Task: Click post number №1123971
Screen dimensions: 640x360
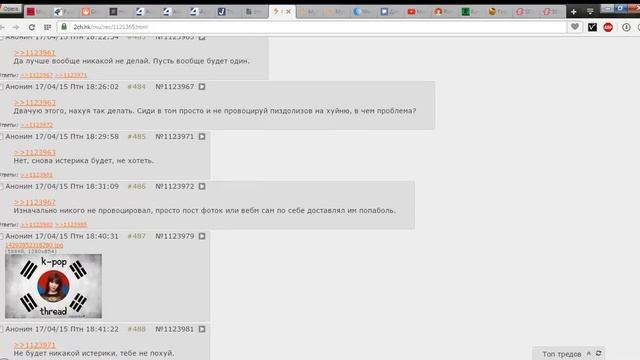Action: [175, 136]
